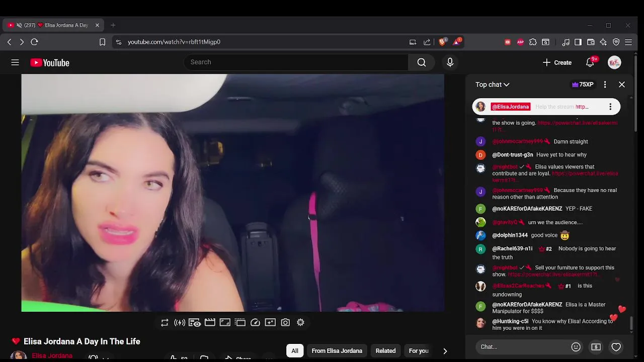Close the live chat panel
This screenshot has width=644, height=362.
(622, 84)
